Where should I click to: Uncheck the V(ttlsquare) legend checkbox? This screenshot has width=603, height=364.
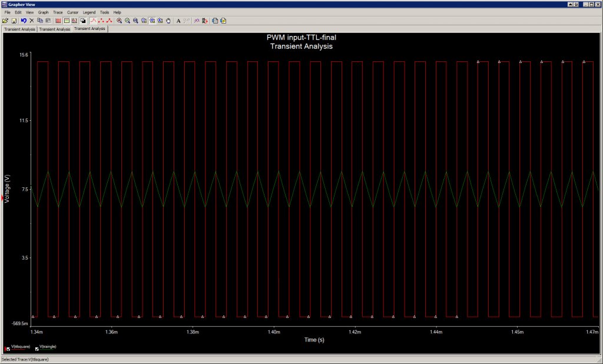[8, 349]
